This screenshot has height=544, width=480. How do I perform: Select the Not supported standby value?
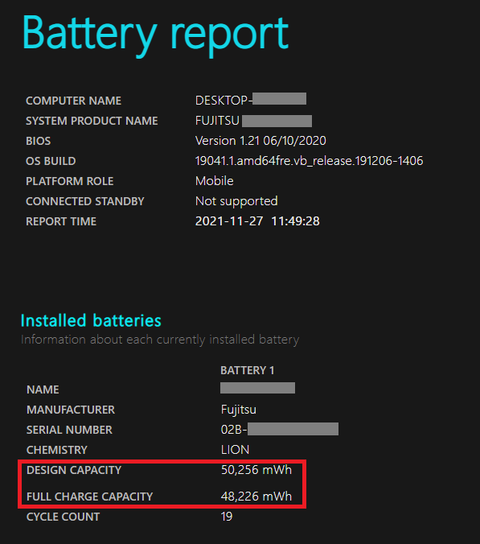click(236, 201)
